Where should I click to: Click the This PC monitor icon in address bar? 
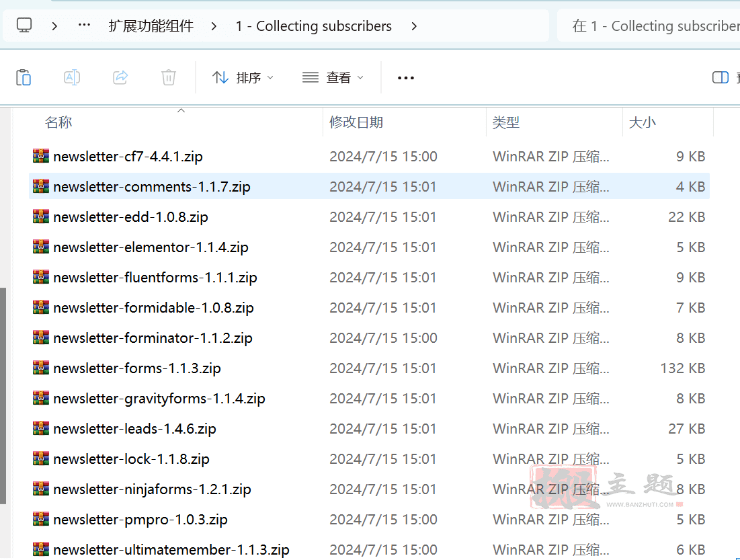click(24, 25)
